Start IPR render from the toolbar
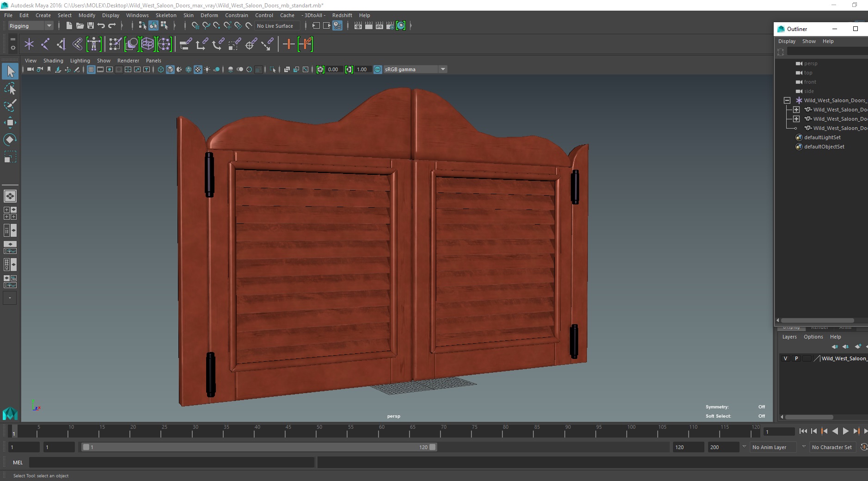Viewport: 868px width, 481px height. point(379,26)
